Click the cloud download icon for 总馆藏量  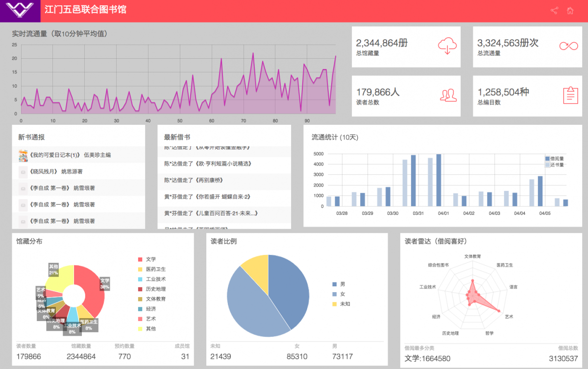[x=447, y=46]
